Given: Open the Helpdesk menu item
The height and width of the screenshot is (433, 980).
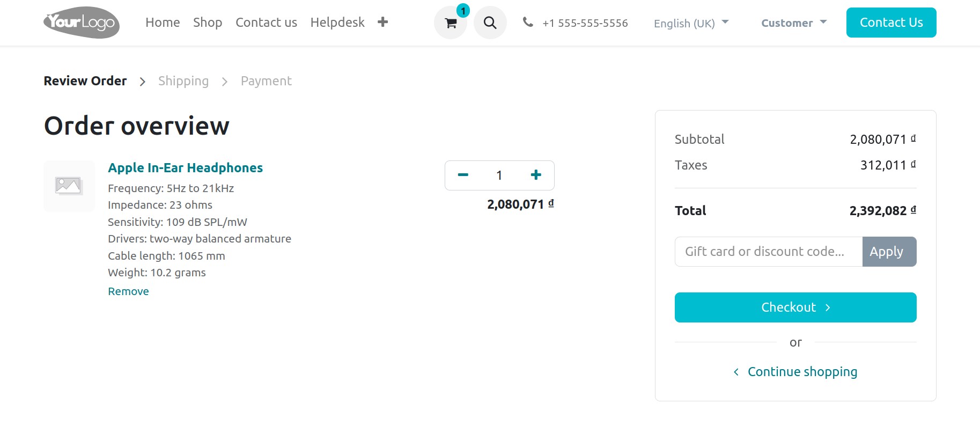Looking at the screenshot, I should click(337, 23).
